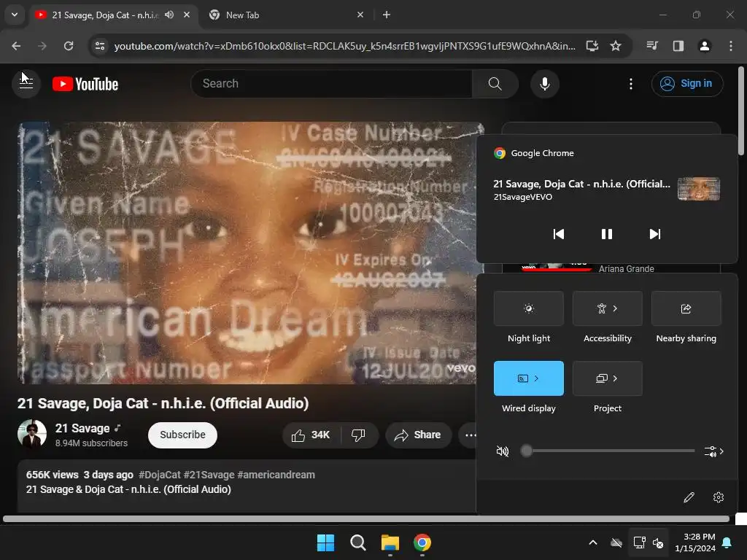Subscribe to 21 Savage channel
Viewport: 747px width, 560px height.
pos(182,435)
